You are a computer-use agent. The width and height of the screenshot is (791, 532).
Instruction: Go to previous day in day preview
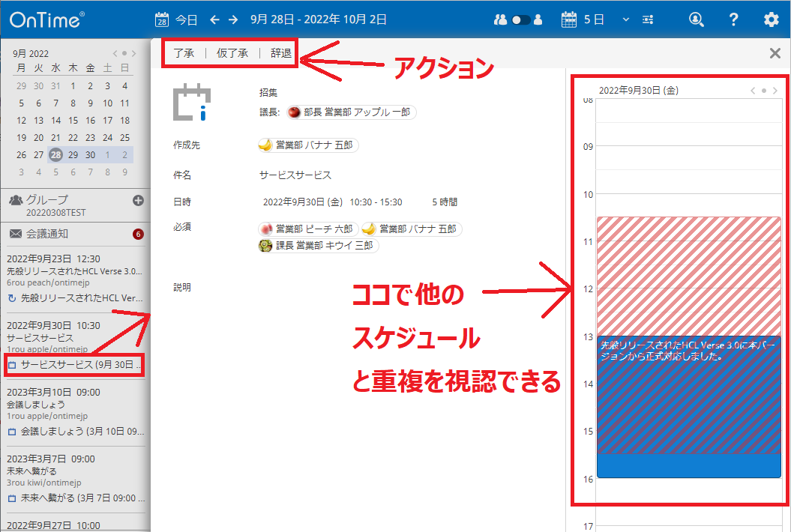tap(753, 91)
